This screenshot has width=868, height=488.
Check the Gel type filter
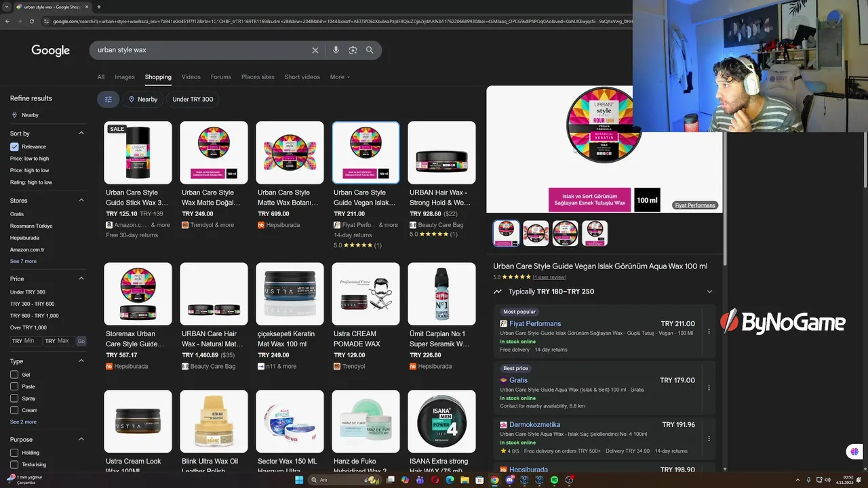(x=14, y=375)
